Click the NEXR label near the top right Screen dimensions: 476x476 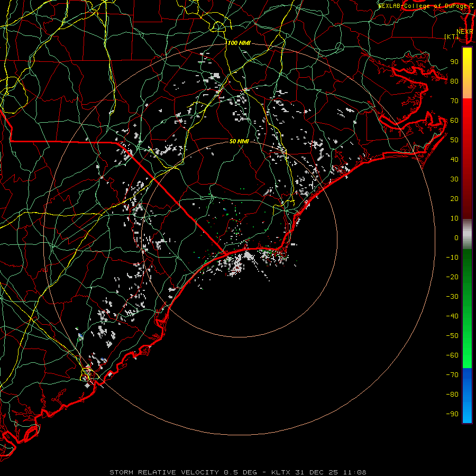pyautogui.click(x=464, y=32)
